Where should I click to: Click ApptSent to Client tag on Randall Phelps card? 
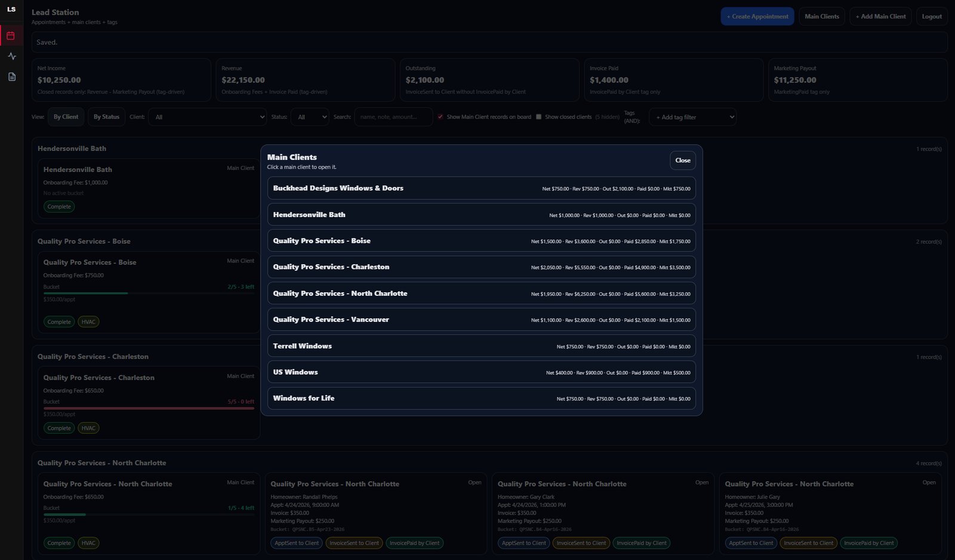(x=297, y=543)
